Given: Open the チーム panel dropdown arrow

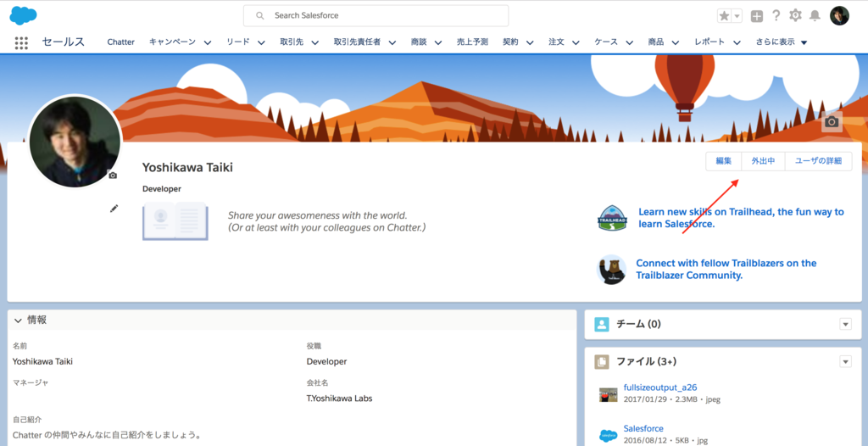Looking at the screenshot, I should click(845, 324).
